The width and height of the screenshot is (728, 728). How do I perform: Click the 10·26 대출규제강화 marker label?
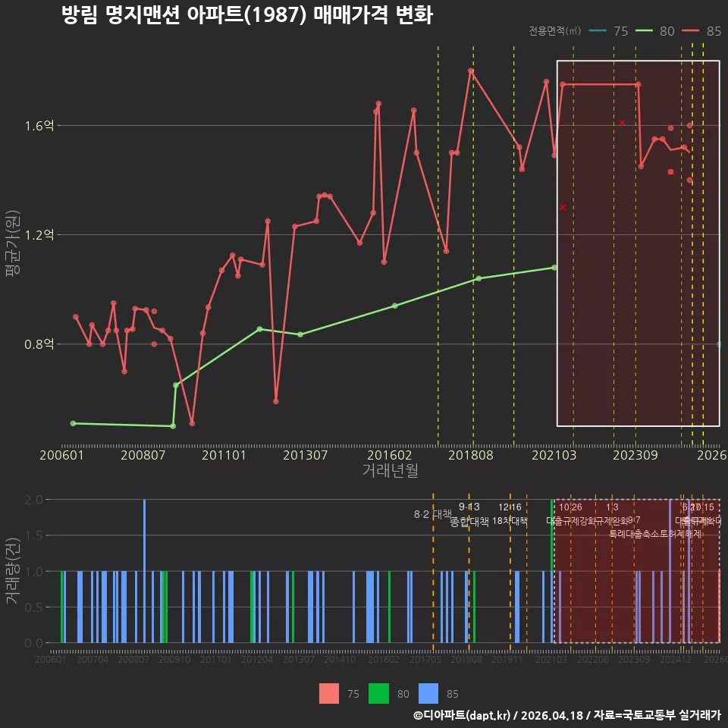tap(570, 514)
